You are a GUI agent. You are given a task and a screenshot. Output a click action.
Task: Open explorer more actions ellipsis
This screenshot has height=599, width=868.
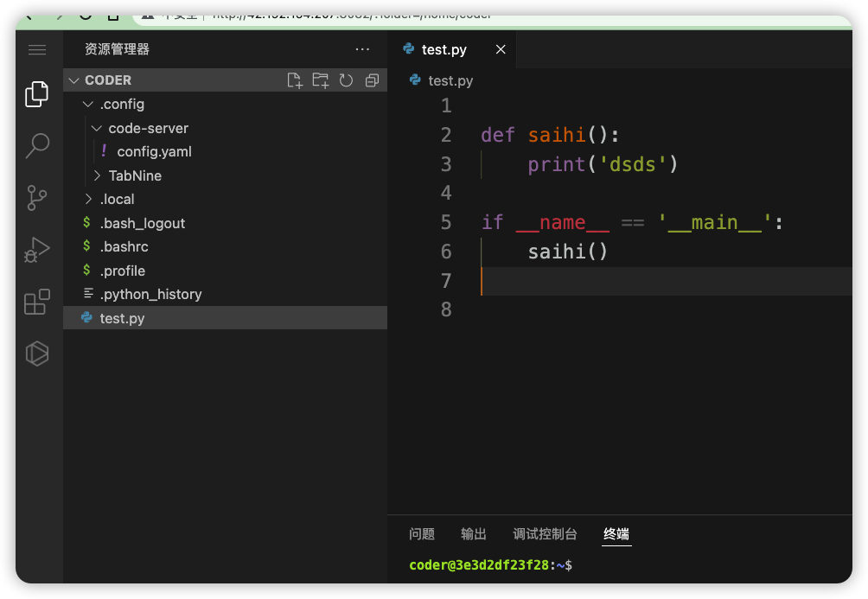coord(362,50)
